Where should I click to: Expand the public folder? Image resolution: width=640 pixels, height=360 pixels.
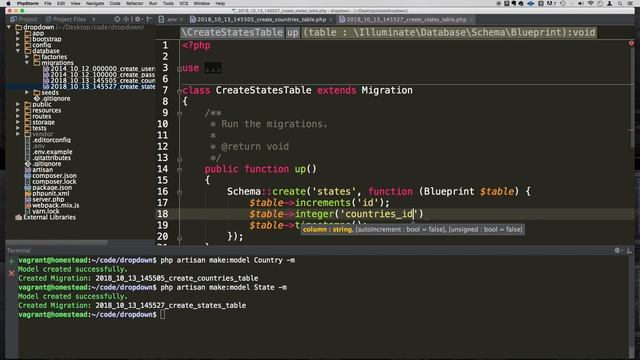(x=18, y=104)
